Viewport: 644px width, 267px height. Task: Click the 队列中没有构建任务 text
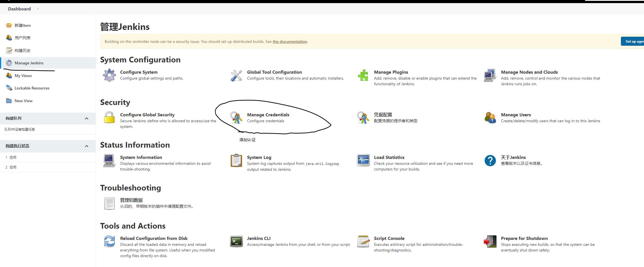tap(20, 130)
